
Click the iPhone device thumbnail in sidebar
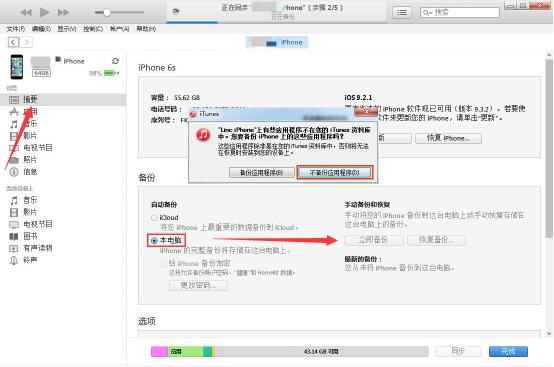pyautogui.click(x=17, y=67)
